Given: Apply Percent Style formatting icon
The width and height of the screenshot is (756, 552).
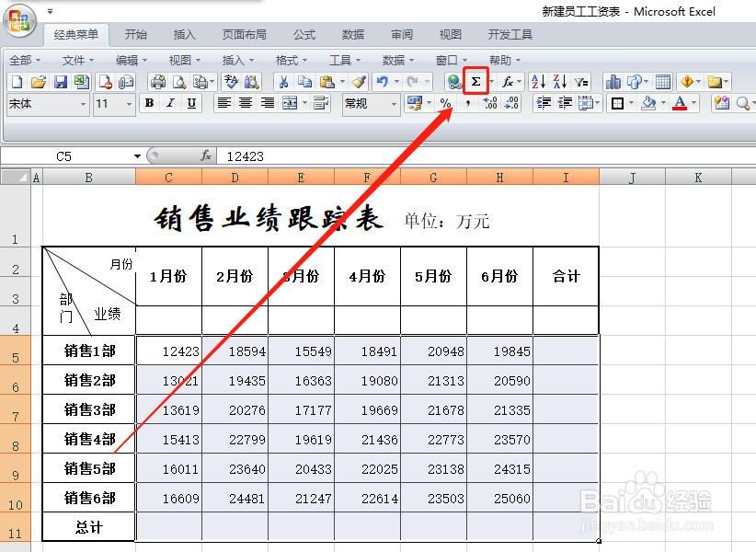Looking at the screenshot, I should 446,103.
